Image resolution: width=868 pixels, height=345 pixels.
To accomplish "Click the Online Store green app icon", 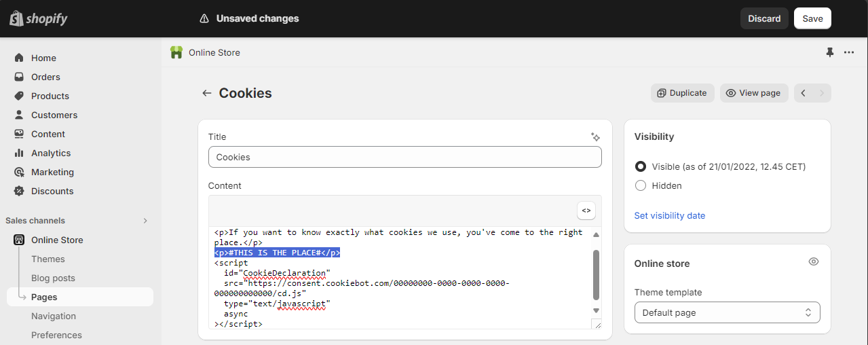I will tap(176, 52).
